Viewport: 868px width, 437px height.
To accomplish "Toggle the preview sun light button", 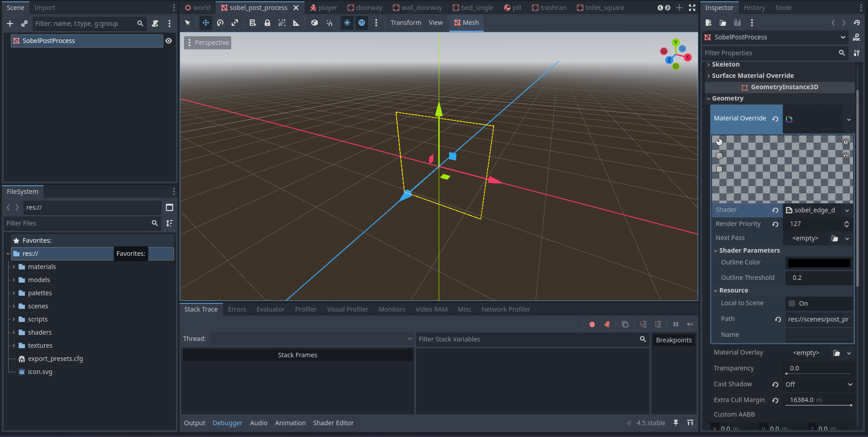I will coord(347,23).
